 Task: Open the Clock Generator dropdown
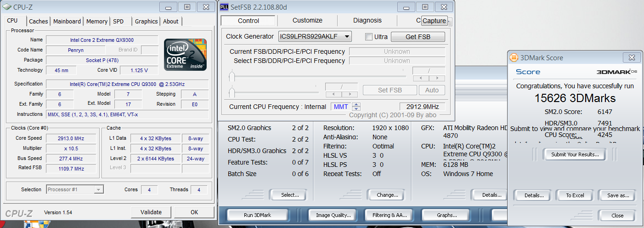point(315,37)
